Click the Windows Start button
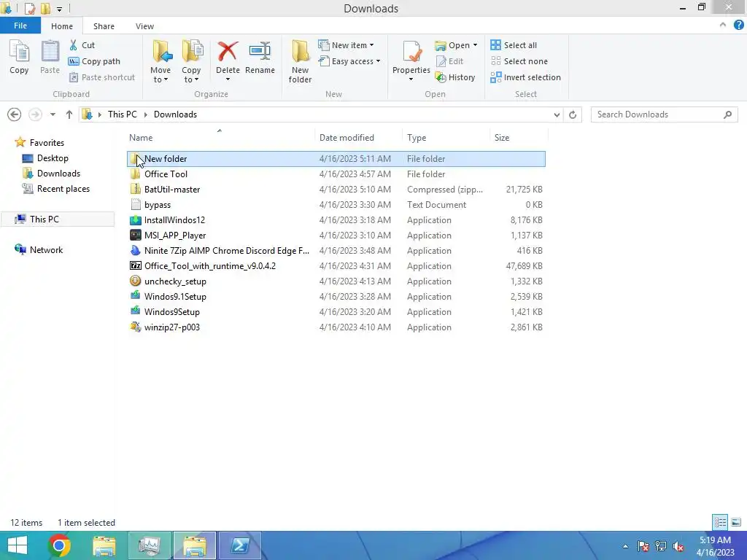Viewport: 747px width, 560px height. tap(18, 545)
